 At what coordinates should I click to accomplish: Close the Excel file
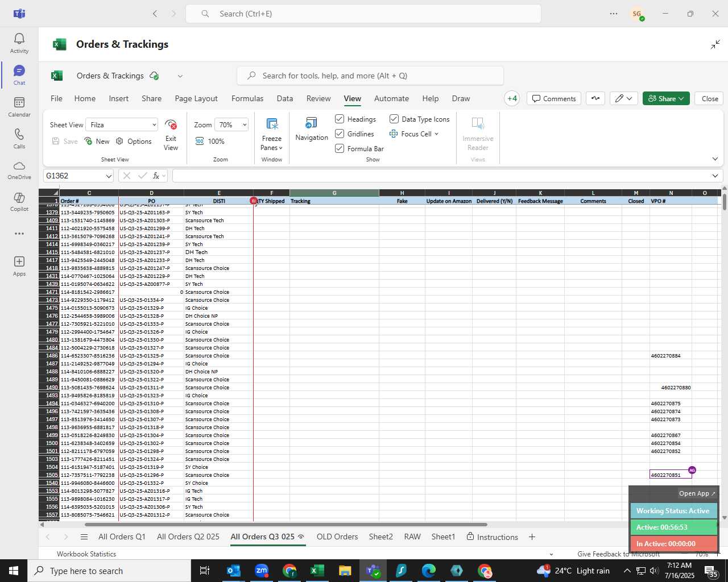710,98
